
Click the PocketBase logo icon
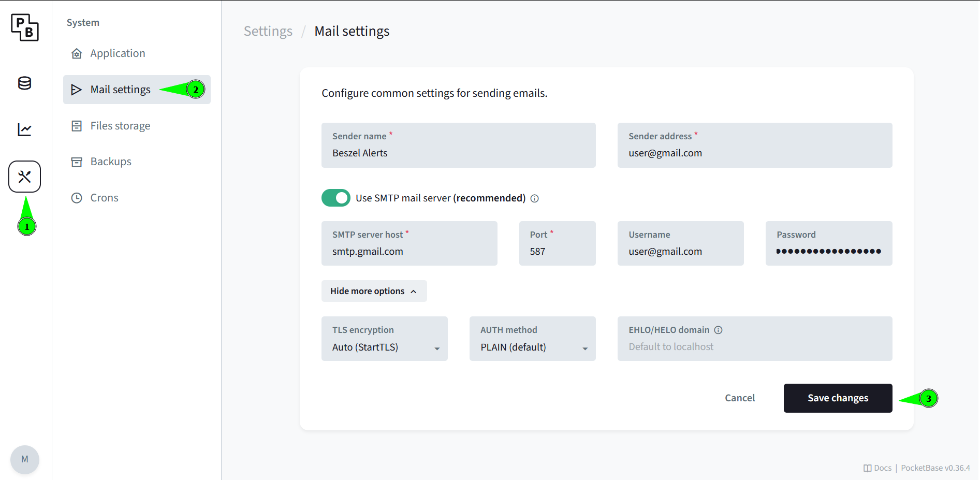point(24,27)
